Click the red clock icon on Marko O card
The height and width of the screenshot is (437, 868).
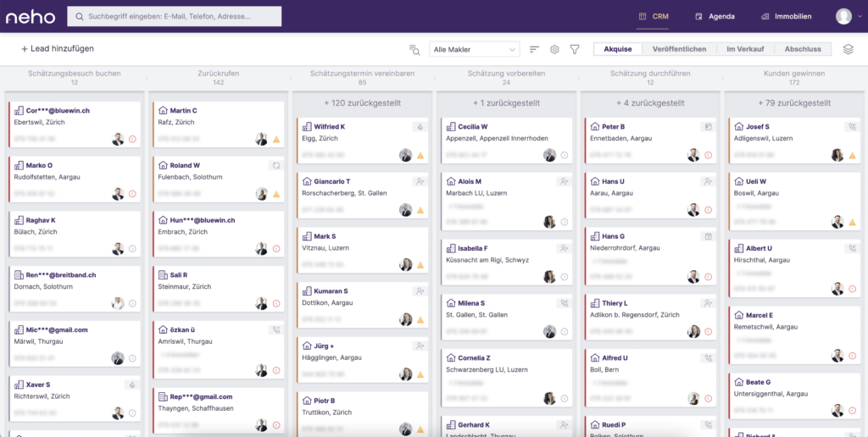131,194
